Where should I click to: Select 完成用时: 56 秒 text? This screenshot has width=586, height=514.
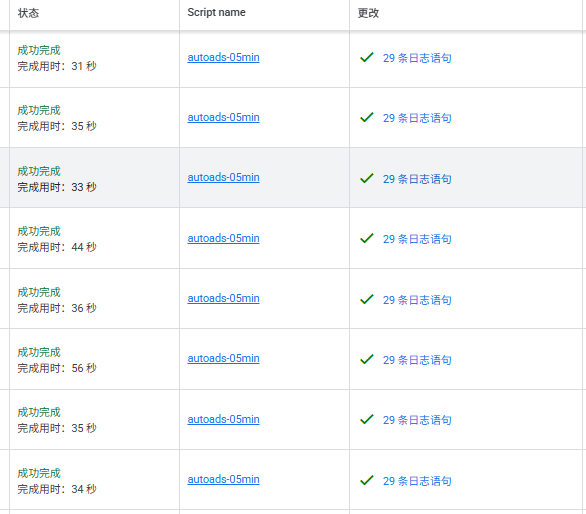(57, 368)
